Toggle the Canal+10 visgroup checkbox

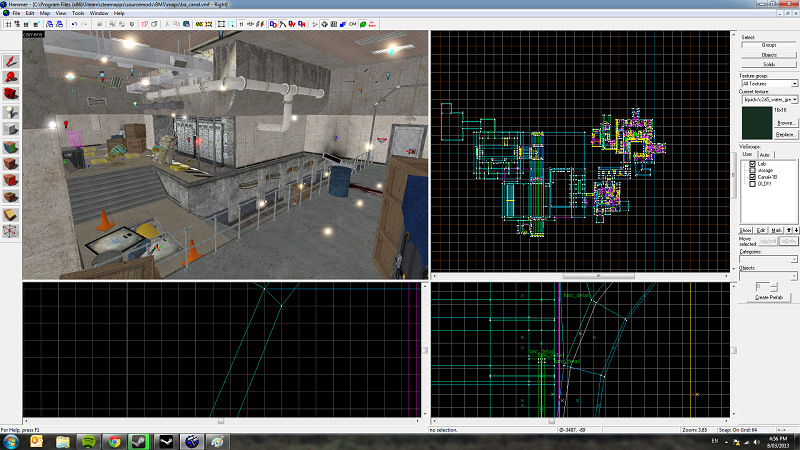[x=752, y=177]
